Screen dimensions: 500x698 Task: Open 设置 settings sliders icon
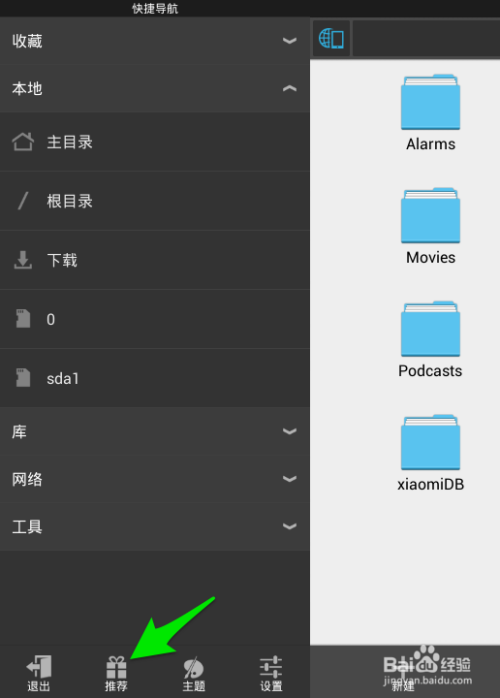point(271,667)
